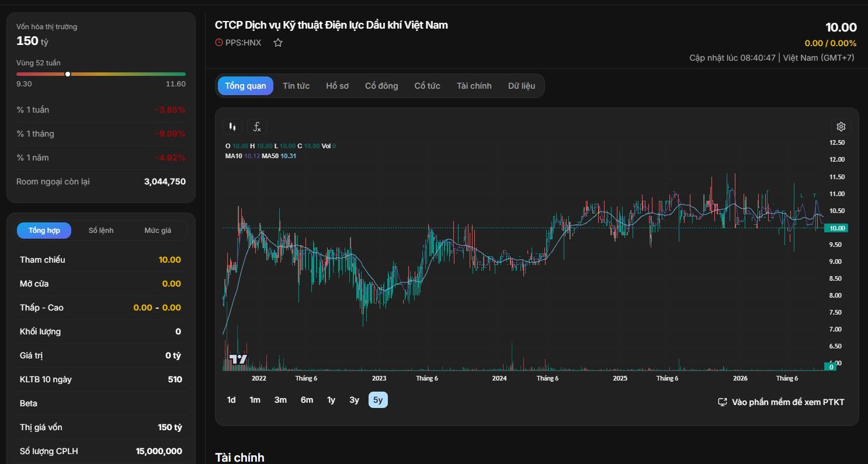
Task: Click the Cập nhật lúc 08:40:47 timestamp
Action: 732,58
